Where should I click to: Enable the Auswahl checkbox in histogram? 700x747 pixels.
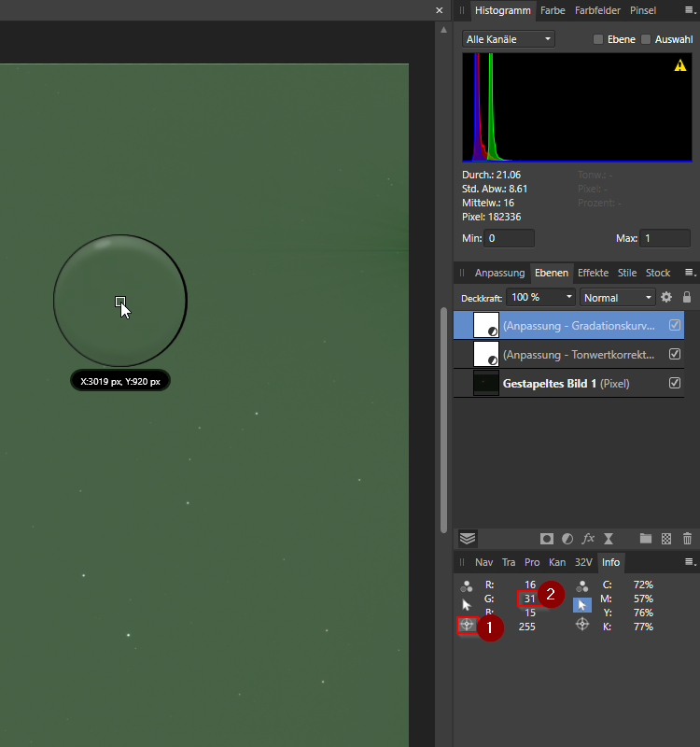click(x=646, y=39)
